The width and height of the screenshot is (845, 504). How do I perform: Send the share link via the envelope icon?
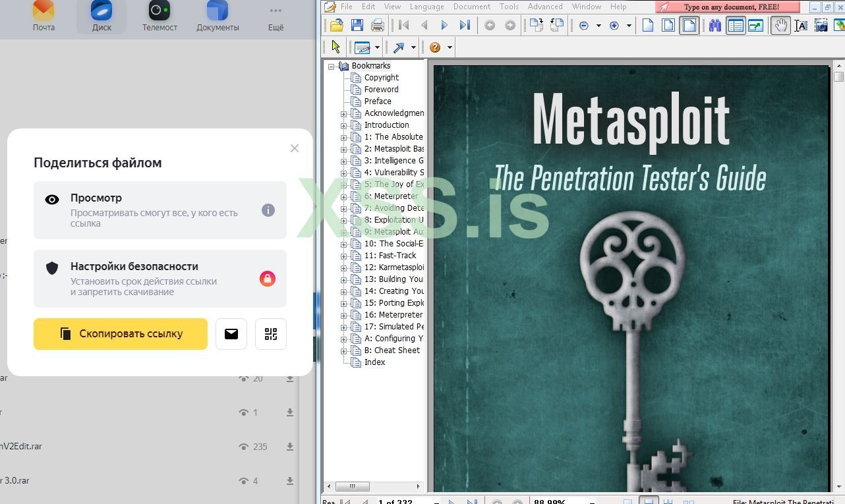pyautogui.click(x=231, y=334)
